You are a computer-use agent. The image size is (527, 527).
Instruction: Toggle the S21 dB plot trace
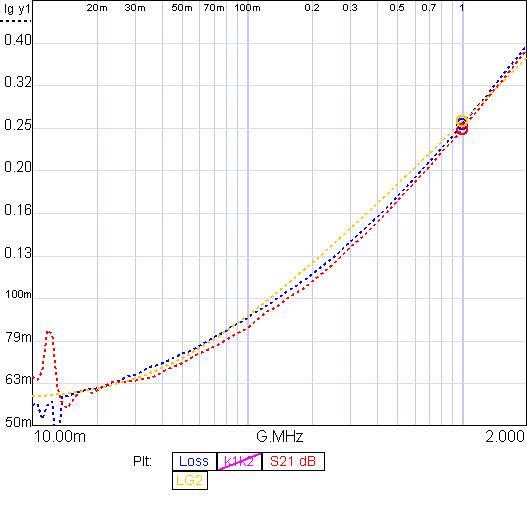coord(293,461)
